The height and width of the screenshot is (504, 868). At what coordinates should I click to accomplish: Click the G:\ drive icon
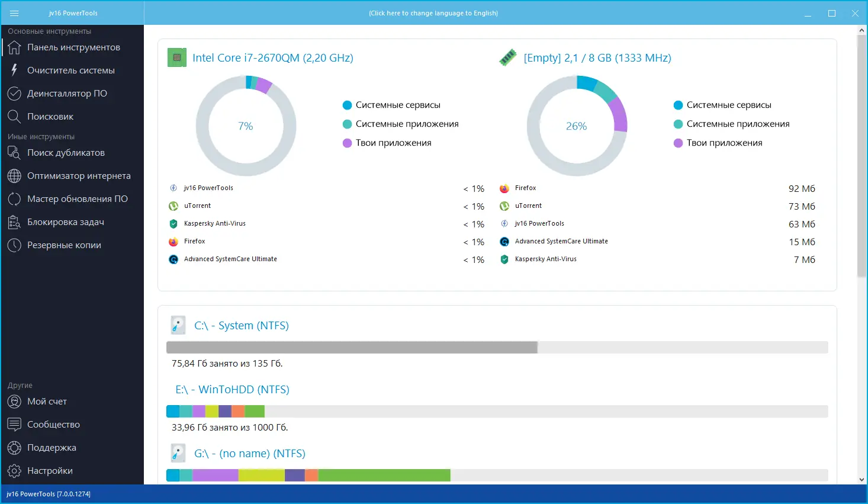coord(178,453)
